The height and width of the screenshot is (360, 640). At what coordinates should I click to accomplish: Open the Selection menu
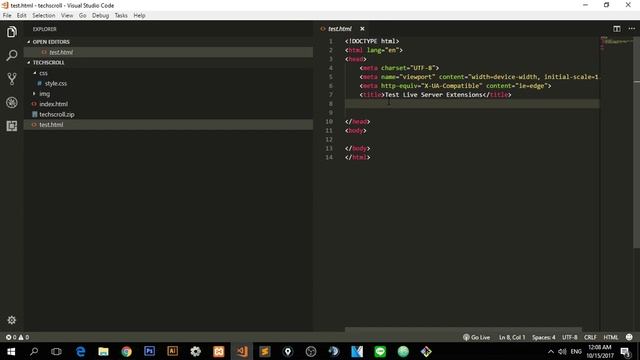pos(44,16)
